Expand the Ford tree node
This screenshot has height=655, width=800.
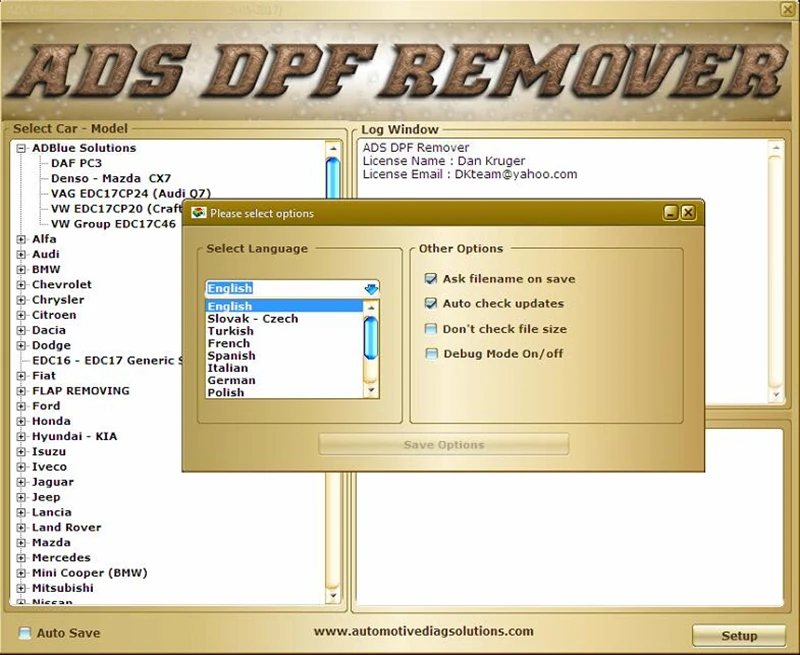tap(21, 406)
